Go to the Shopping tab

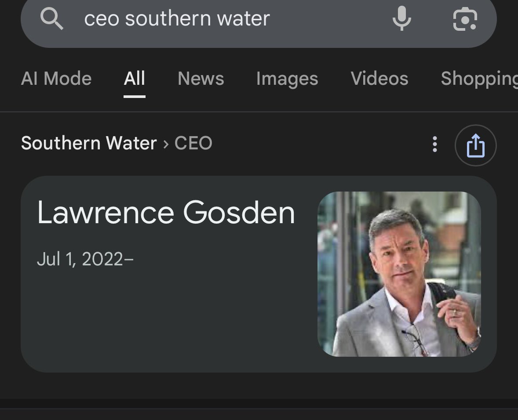point(479,79)
